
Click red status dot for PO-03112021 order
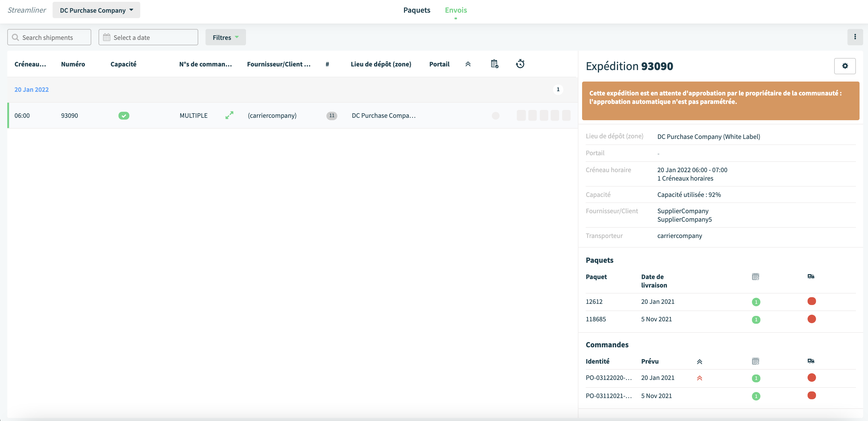(x=811, y=395)
